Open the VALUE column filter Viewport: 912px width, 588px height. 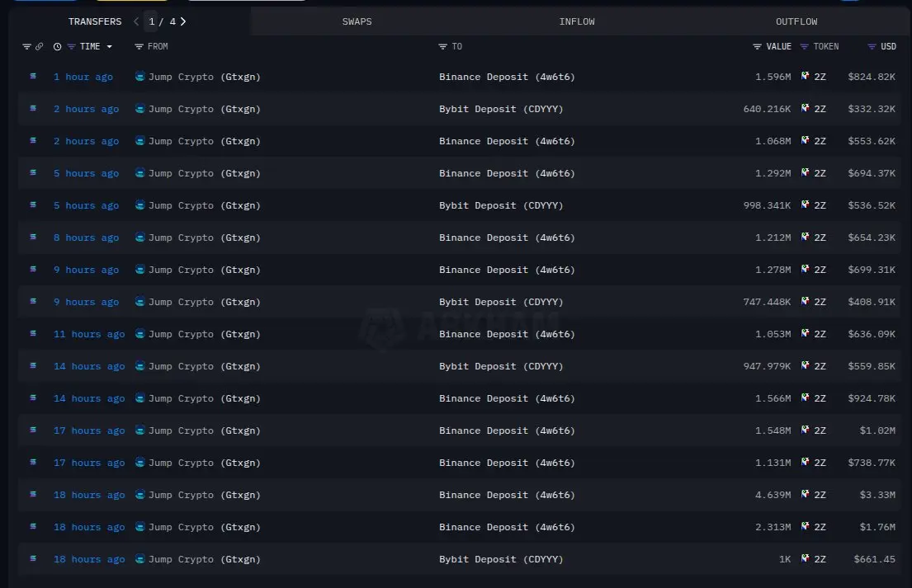tap(757, 46)
